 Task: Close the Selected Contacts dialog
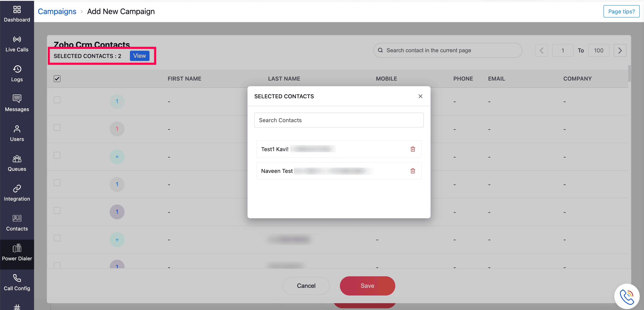(x=420, y=96)
